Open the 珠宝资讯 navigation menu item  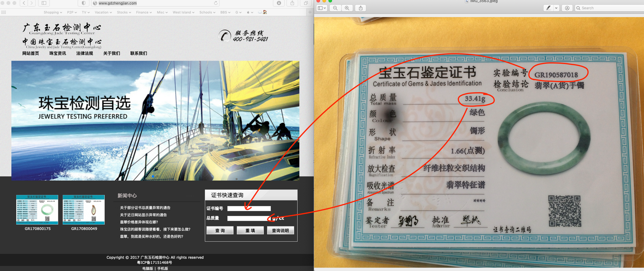pos(58,53)
